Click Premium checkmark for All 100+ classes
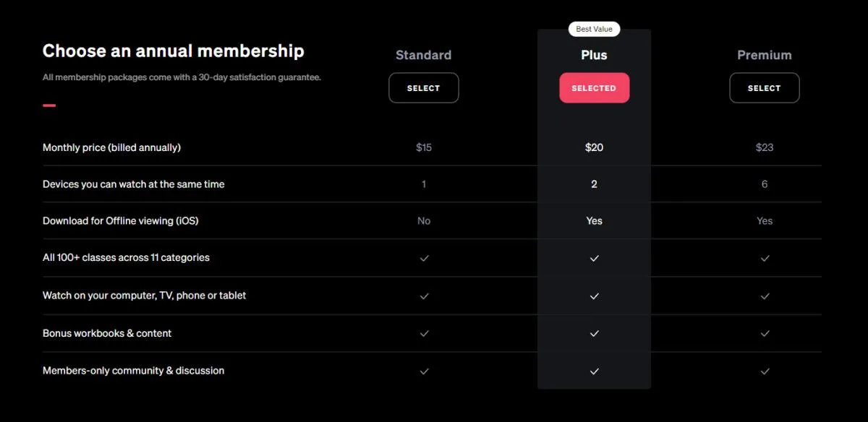The height and width of the screenshot is (422, 868). 765,258
